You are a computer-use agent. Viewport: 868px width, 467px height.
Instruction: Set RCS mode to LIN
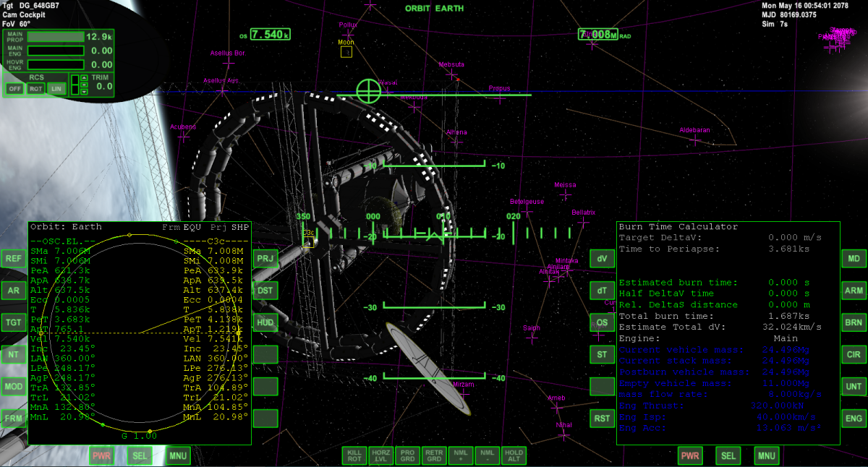[x=56, y=88]
